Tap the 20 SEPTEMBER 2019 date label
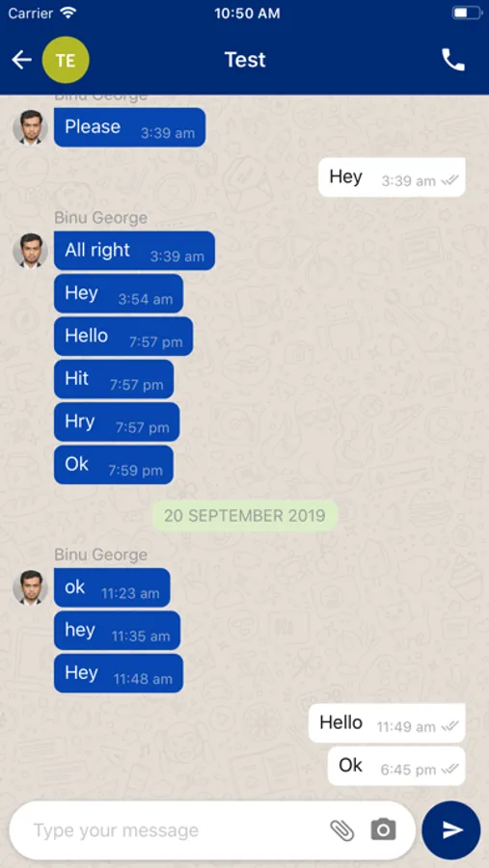Screen dimensions: 489x868 coord(245,516)
